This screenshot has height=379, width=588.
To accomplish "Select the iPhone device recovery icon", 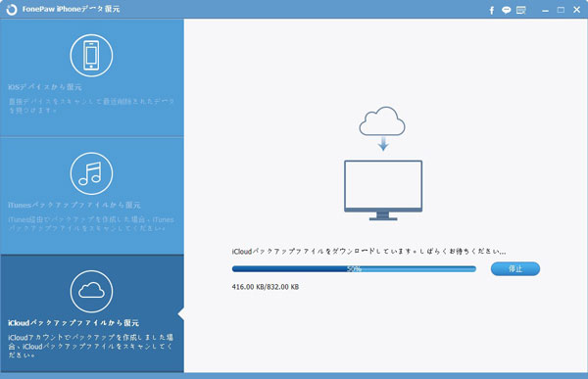I will point(91,56).
